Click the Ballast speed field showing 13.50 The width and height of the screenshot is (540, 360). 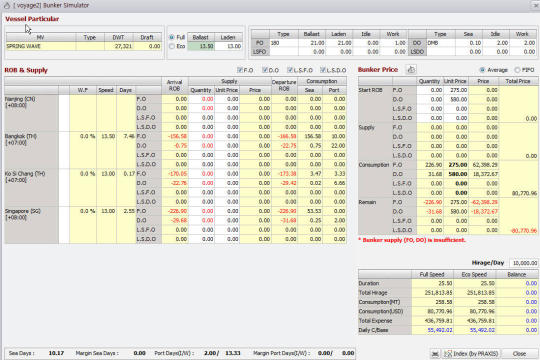pyautogui.click(x=201, y=46)
